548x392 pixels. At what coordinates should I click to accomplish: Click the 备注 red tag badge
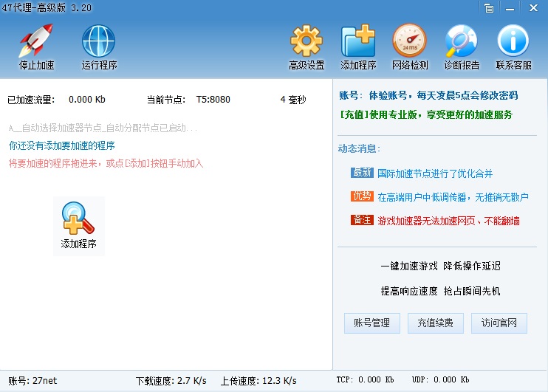click(362, 220)
